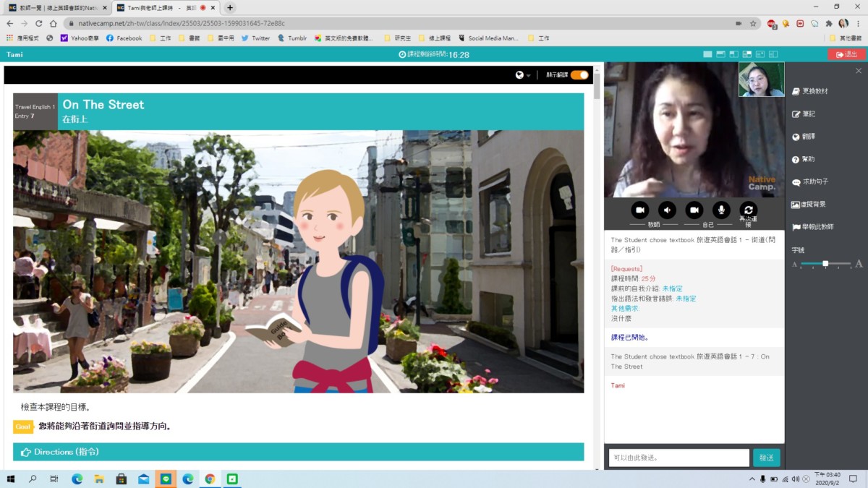868x488 pixels.
Task: Open 求助句子 help phrases
Action: [x=809, y=182]
